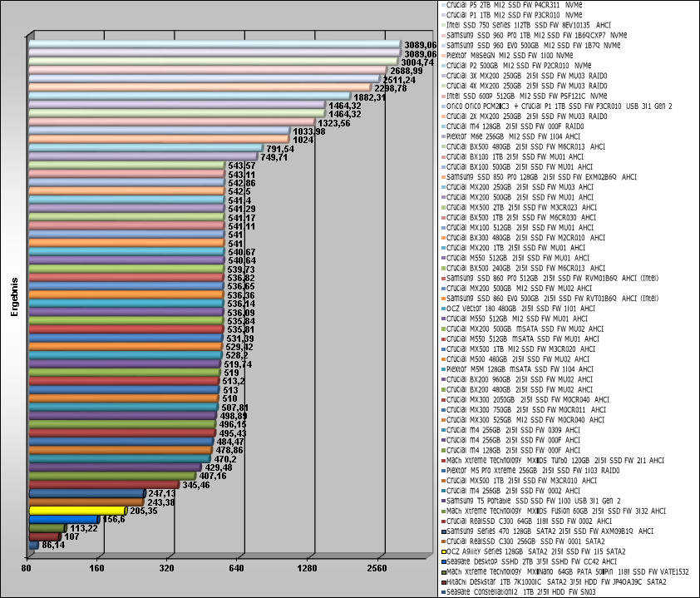Click the value label '1024'
The height and width of the screenshot is (598, 700).
[303, 141]
